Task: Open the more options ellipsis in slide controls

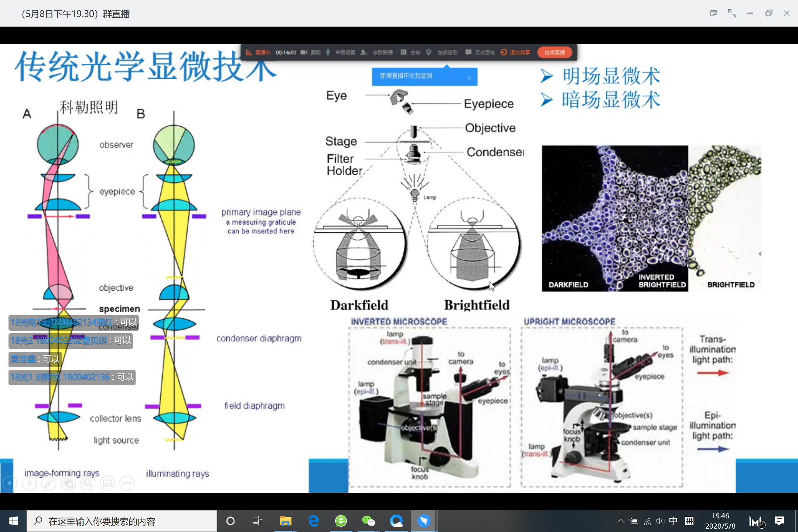Action: point(127,483)
